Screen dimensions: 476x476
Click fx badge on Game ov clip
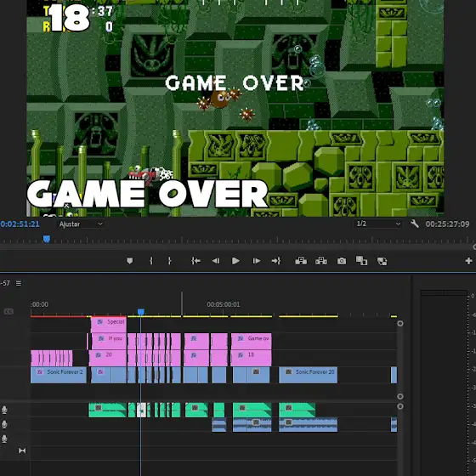point(241,338)
